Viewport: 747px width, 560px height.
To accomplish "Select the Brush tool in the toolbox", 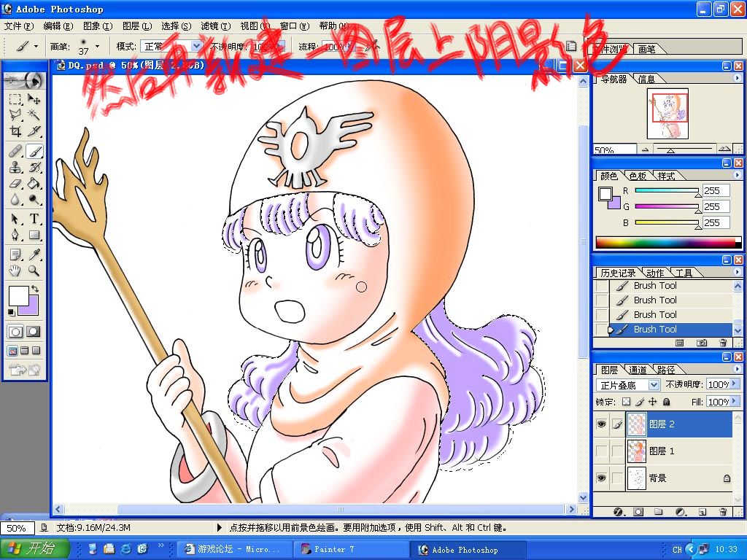I will coord(34,152).
